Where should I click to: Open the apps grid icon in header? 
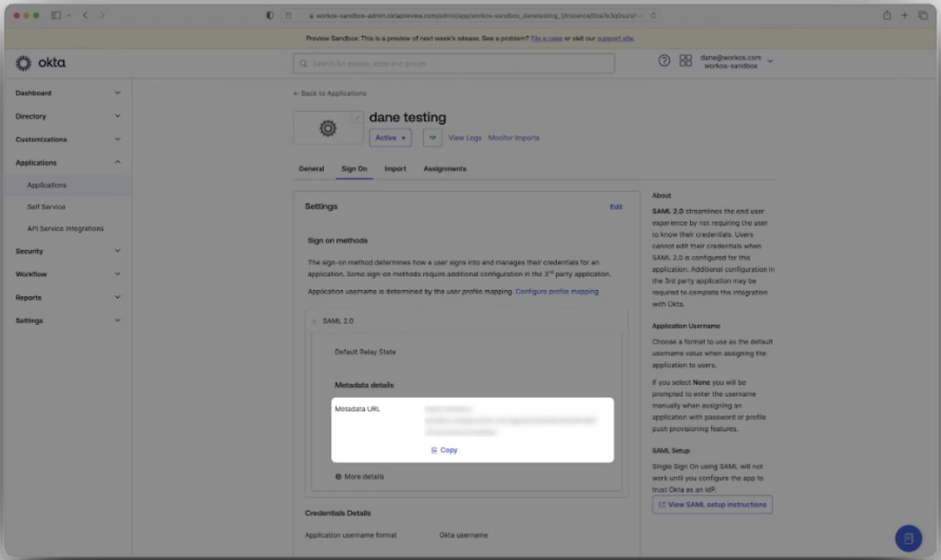[x=686, y=61]
